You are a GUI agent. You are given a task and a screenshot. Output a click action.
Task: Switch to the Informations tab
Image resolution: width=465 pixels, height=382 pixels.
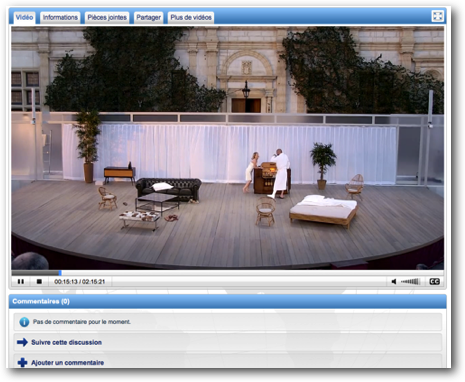tap(60, 17)
